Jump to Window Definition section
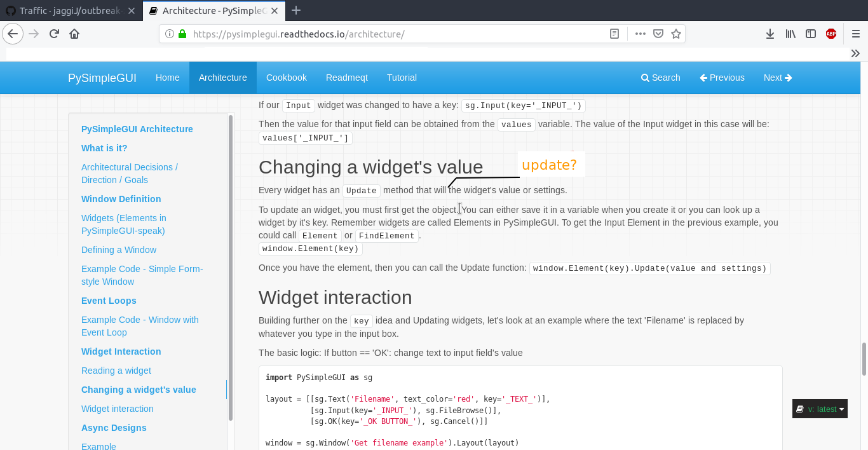The width and height of the screenshot is (868, 450). click(x=121, y=199)
